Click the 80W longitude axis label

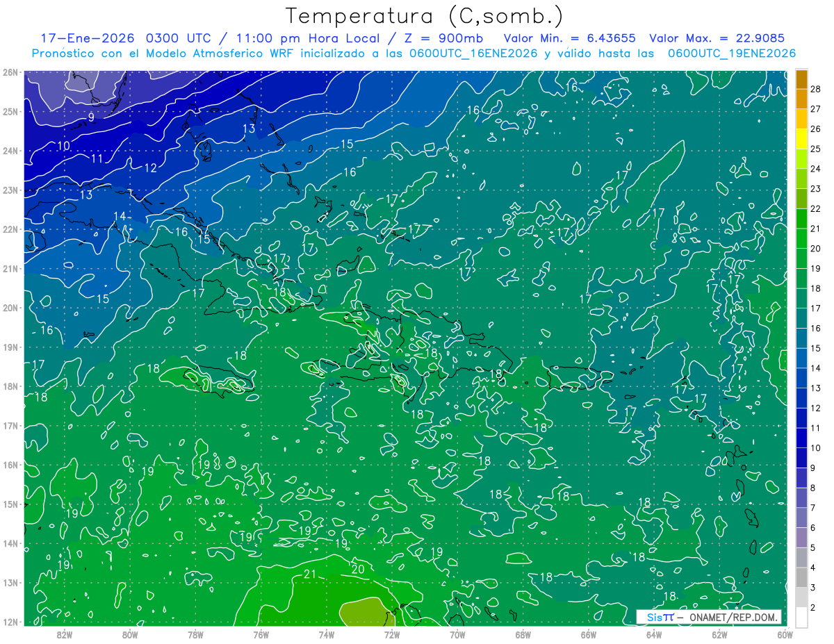(x=130, y=634)
